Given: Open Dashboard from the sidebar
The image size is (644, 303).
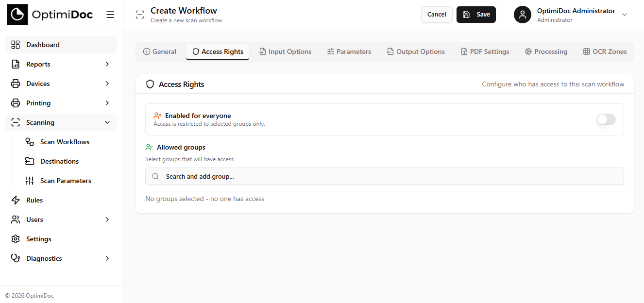Looking at the screenshot, I should click(x=61, y=45).
